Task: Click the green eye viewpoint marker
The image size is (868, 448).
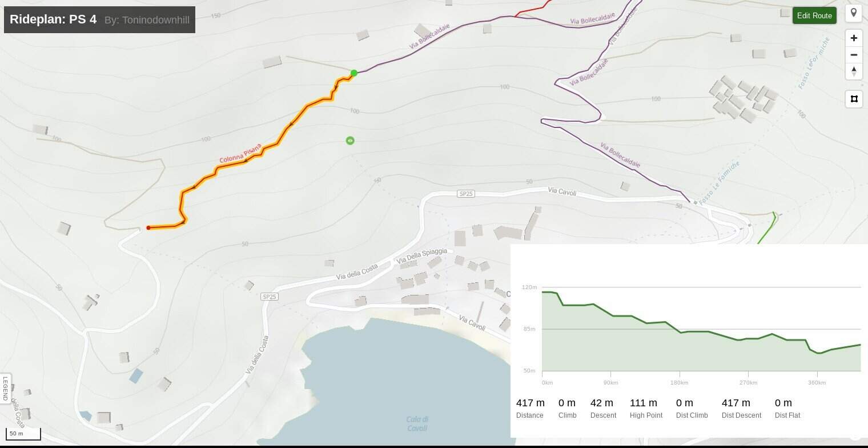Action: (350, 141)
